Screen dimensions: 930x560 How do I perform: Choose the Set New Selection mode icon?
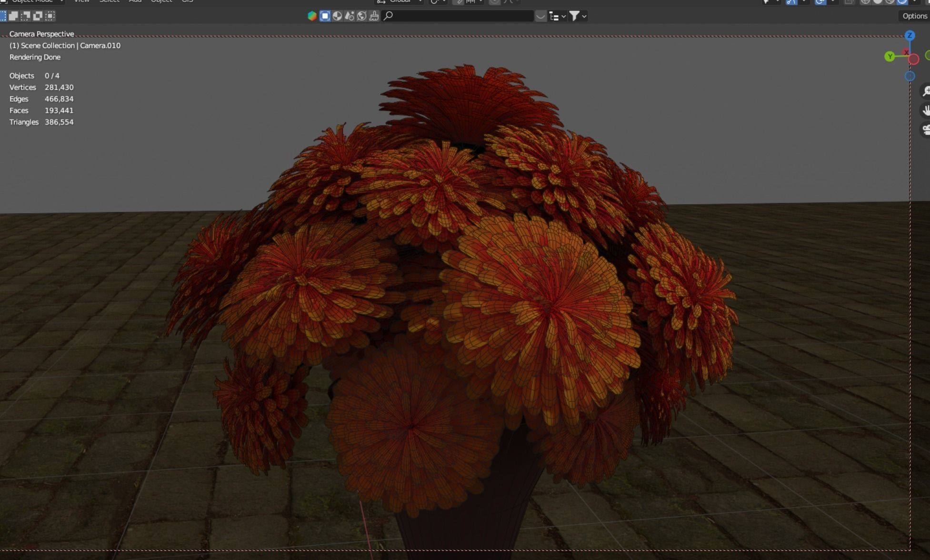(x=2, y=16)
